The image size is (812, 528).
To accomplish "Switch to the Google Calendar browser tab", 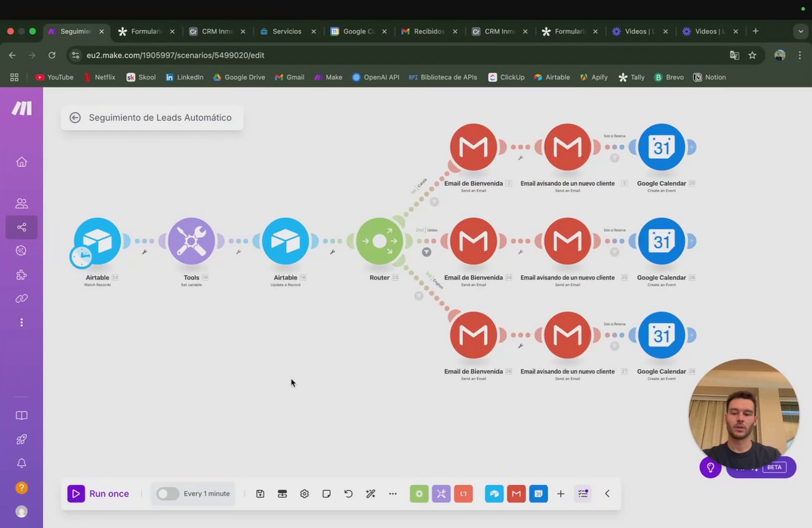I will pyautogui.click(x=358, y=31).
